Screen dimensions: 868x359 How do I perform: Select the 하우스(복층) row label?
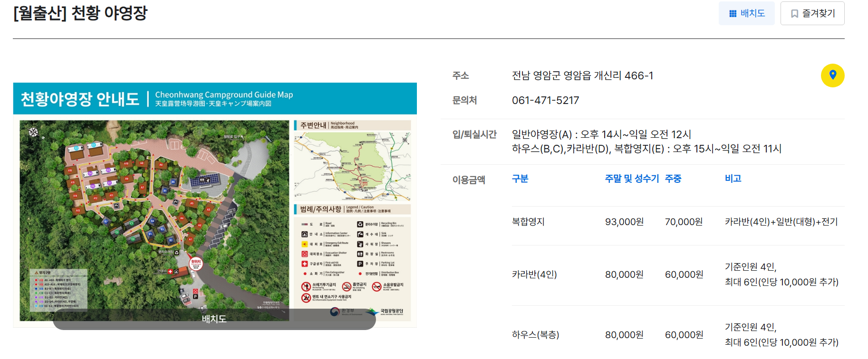535,335
